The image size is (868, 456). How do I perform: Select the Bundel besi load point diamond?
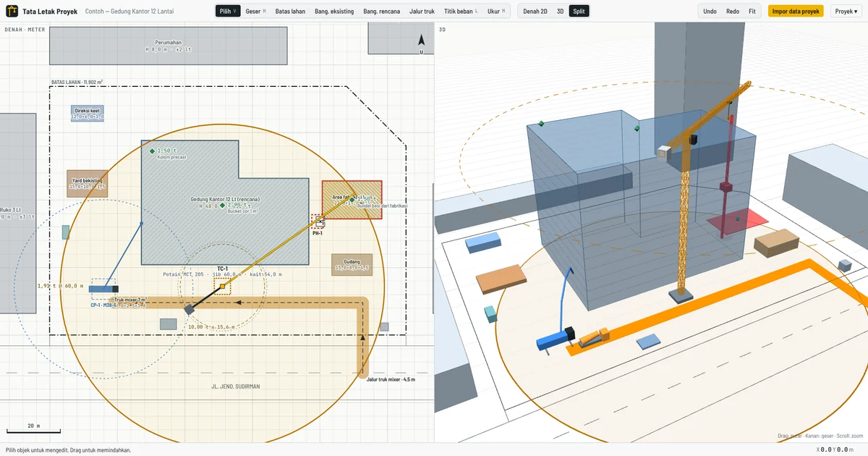(352, 199)
